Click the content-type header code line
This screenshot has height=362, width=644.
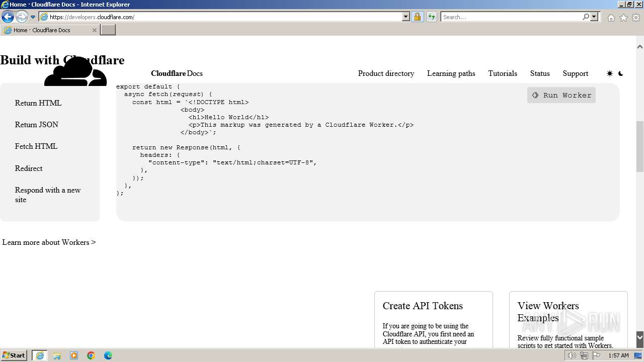coord(232,162)
